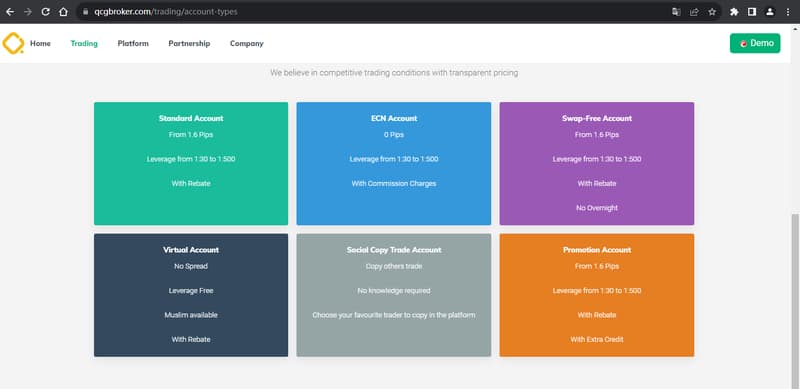Open the Trading menu item
The image size is (800, 389).
(x=84, y=43)
